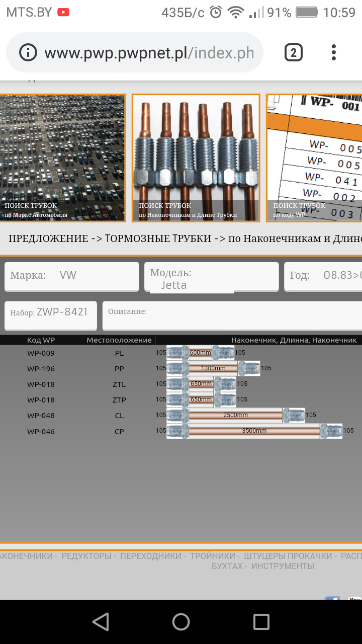Tap the Описание field

coord(232,315)
